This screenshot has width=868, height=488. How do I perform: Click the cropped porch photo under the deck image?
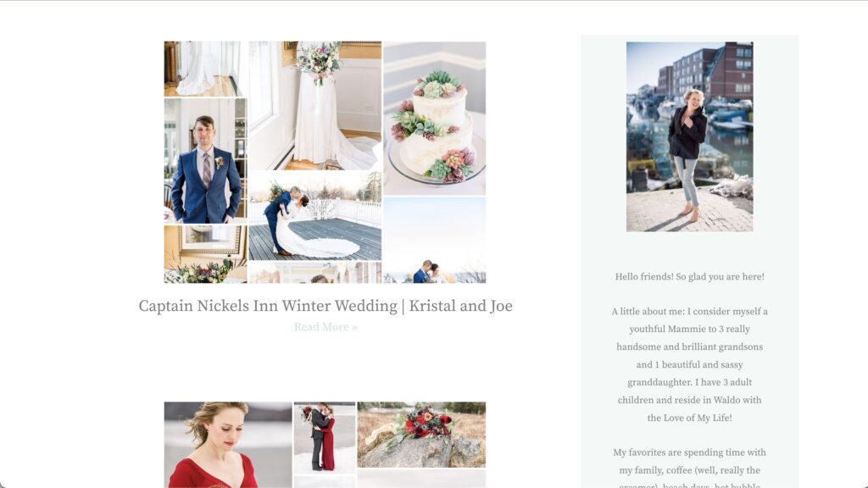(x=315, y=273)
